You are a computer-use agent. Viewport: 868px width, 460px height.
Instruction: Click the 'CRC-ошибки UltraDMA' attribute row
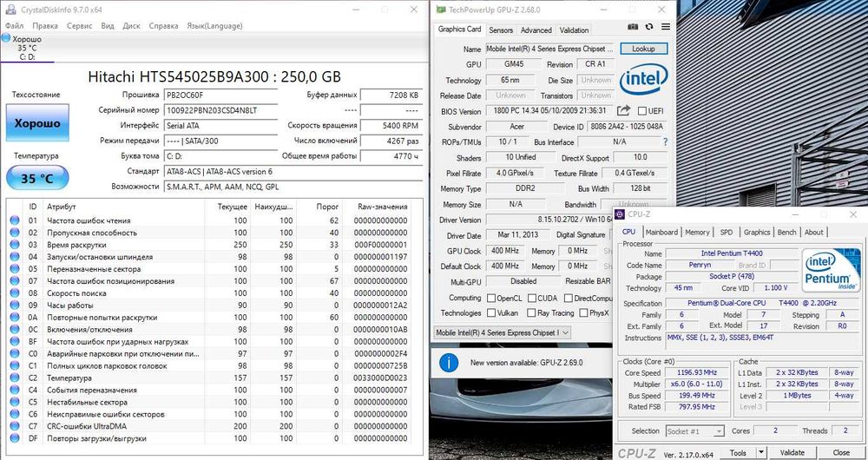[210, 426]
